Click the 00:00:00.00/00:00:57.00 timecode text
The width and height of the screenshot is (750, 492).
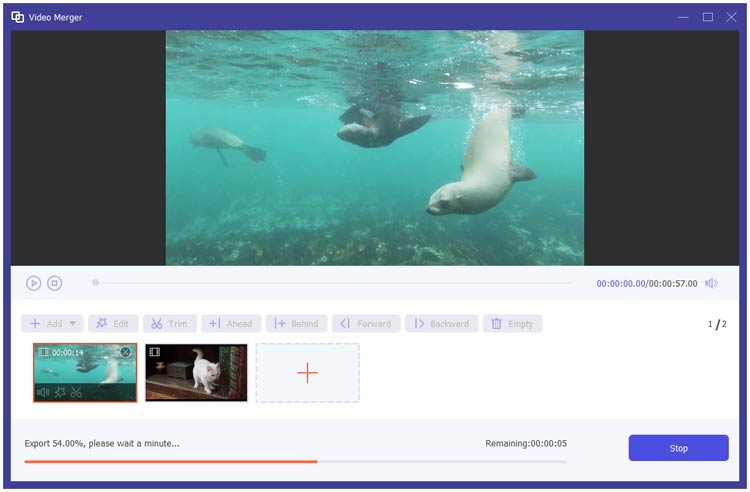click(x=647, y=284)
